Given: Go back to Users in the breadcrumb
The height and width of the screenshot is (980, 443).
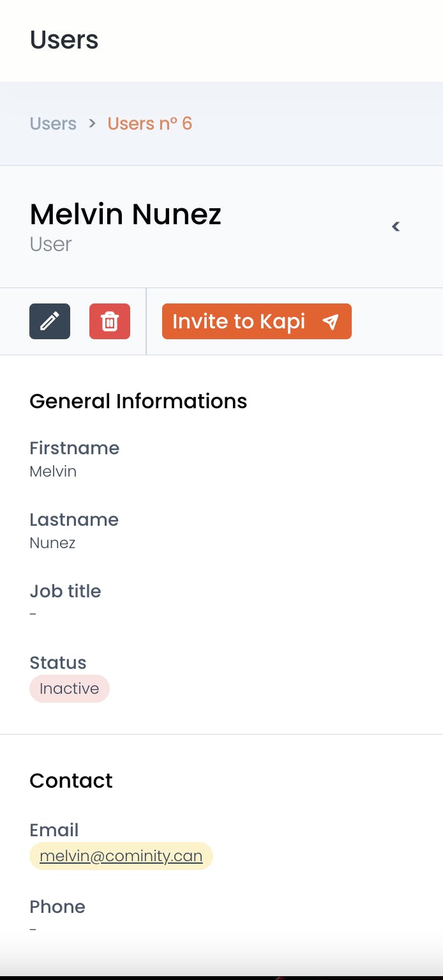Looking at the screenshot, I should [x=53, y=123].
